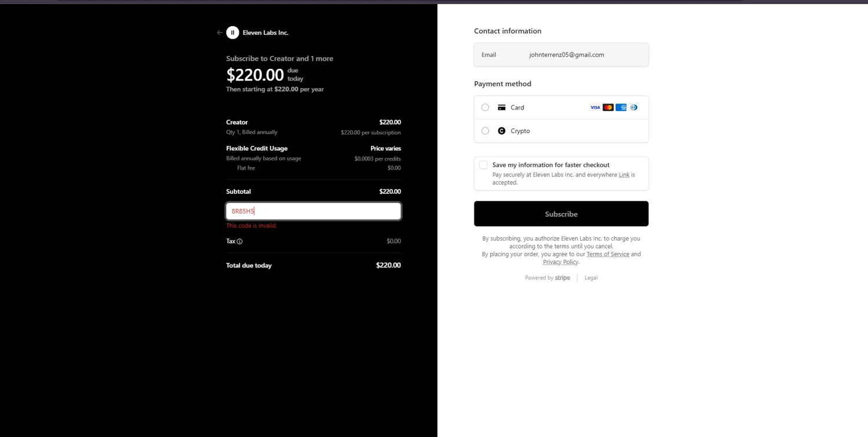Click the Eleven Labs round logo icon

pyautogui.click(x=233, y=33)
